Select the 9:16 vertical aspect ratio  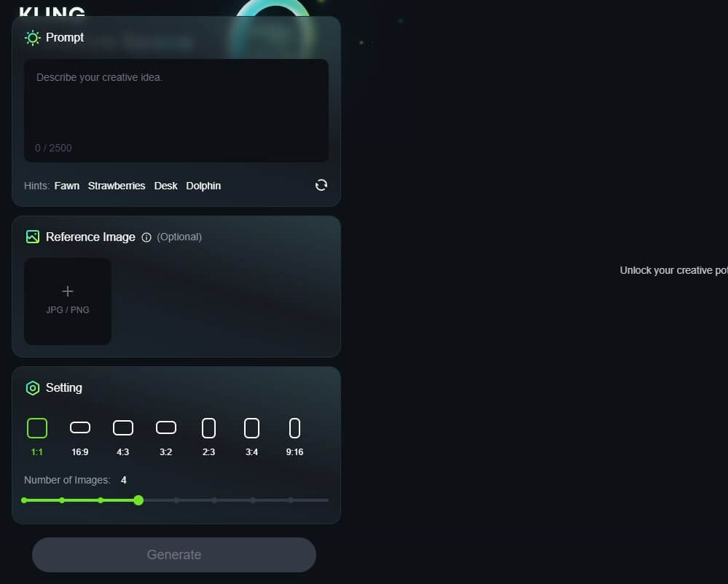pyautogui.click(x=294, y=428)
